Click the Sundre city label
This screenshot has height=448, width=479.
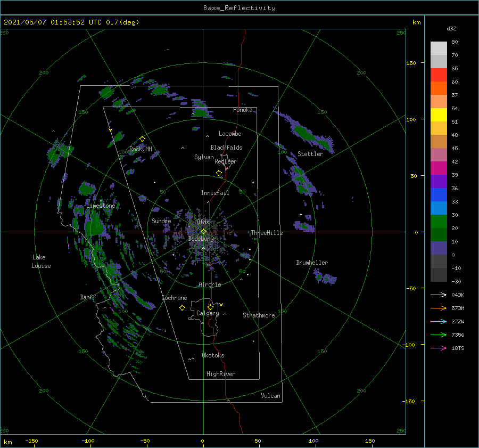click(x=161, y=221)
